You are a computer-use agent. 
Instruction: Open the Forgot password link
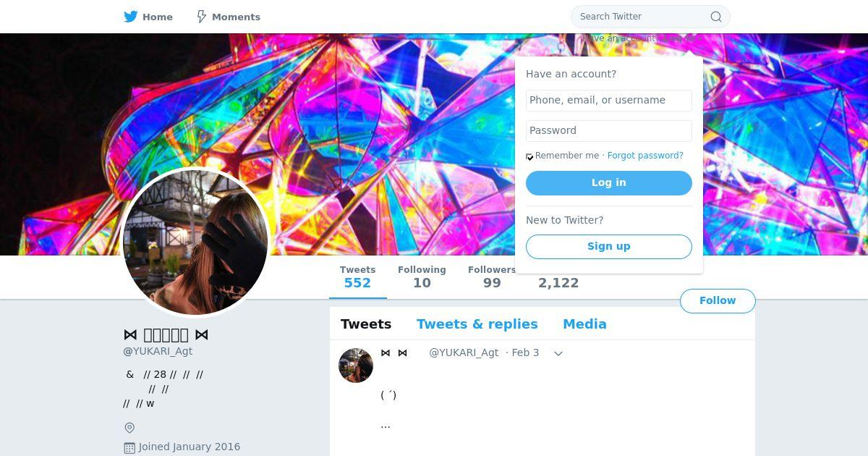click(645, 156)
